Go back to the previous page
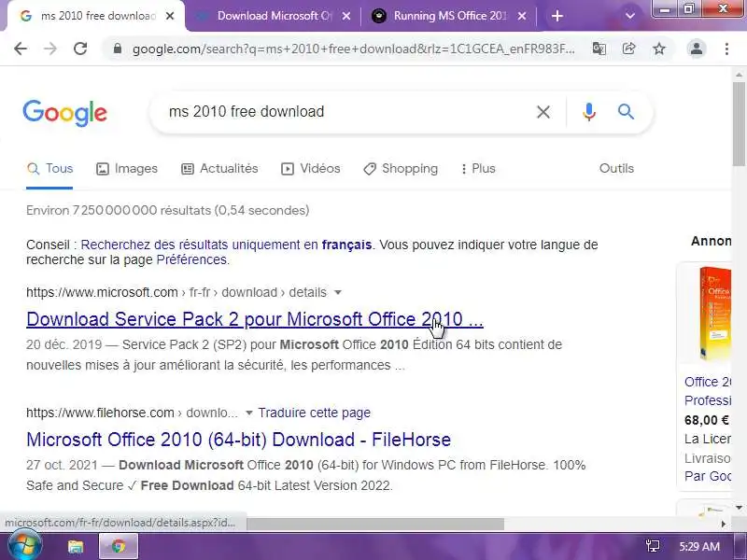 pos(21,49)
